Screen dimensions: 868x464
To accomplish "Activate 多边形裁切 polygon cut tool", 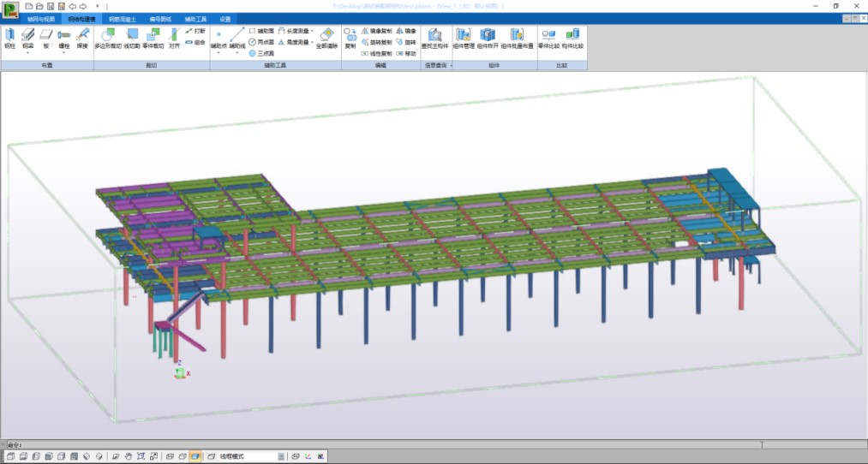I will (x=107, y=38).
